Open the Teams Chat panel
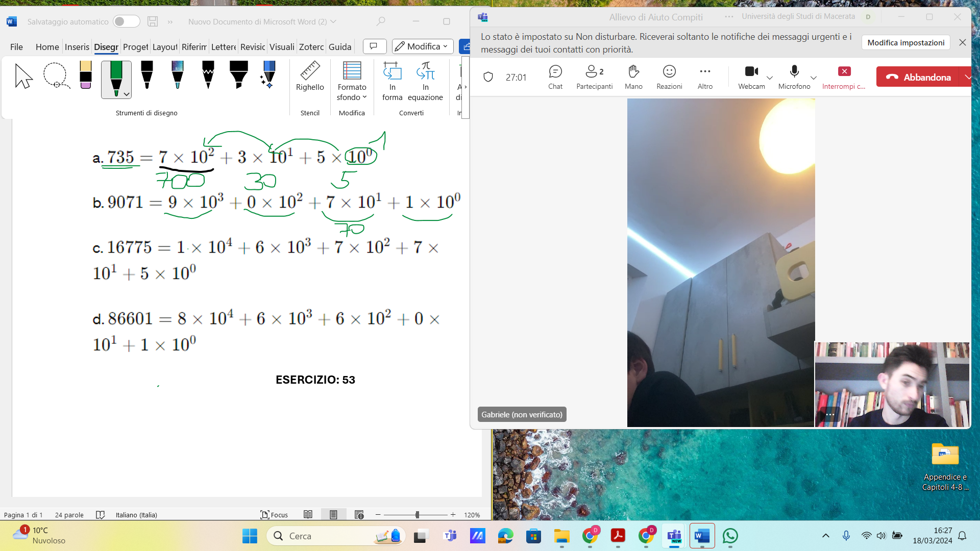The image size is (980, 551). pos(555,77)
